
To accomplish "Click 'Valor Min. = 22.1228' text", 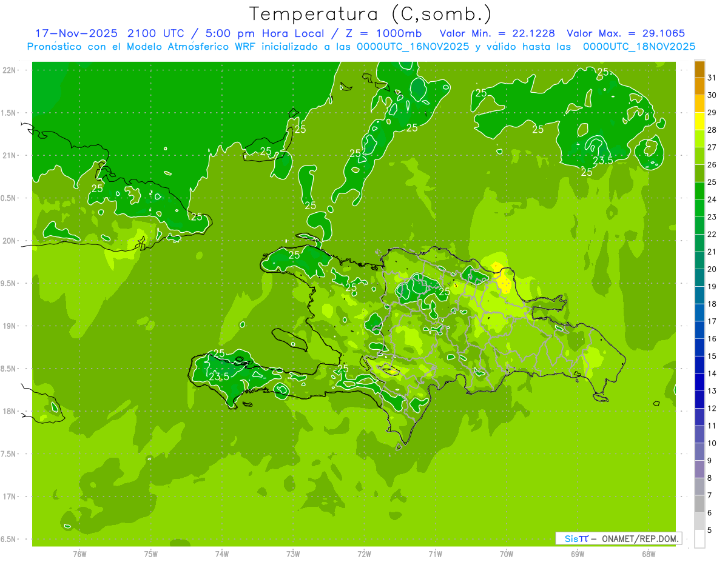I will point(497,33).
